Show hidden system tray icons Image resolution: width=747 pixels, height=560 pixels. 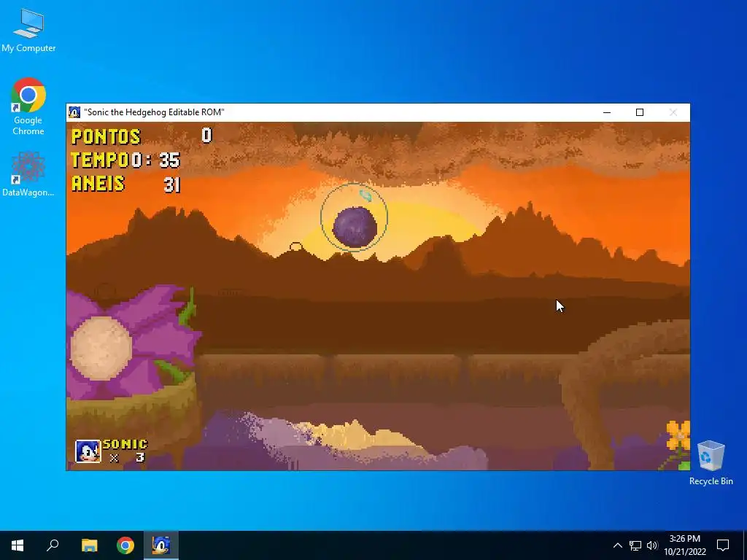point(617,545)
